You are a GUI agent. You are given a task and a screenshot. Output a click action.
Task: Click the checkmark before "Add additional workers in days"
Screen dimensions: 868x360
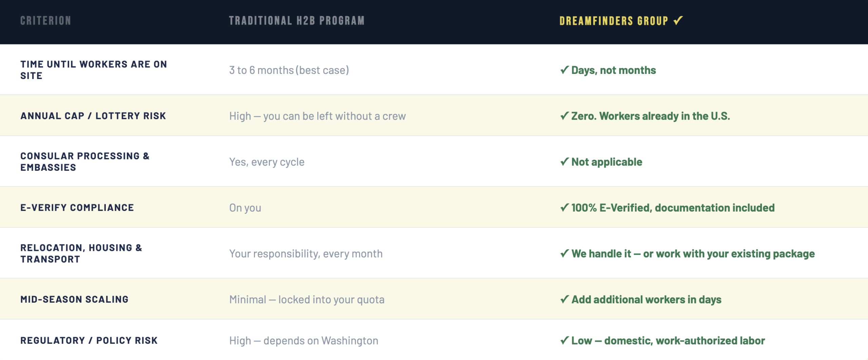(564, 299)
